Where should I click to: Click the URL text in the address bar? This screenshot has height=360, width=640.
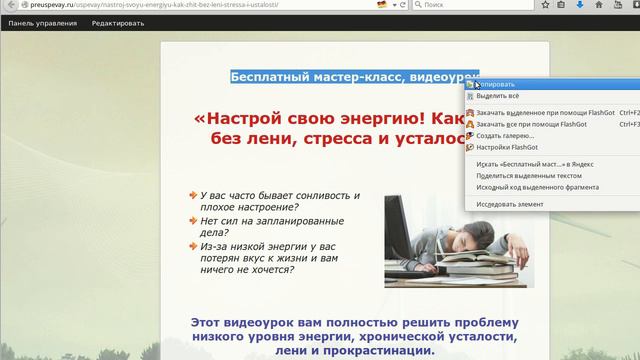point(154,5)
